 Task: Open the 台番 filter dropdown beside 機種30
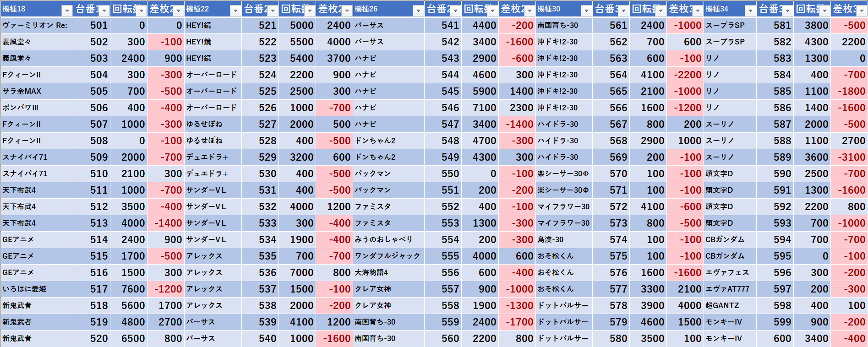click(624, 11)
